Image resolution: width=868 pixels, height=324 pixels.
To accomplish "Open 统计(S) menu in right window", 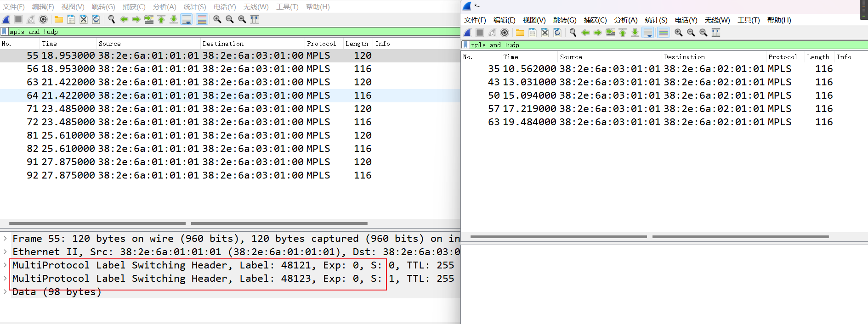I will click(656, 20).
